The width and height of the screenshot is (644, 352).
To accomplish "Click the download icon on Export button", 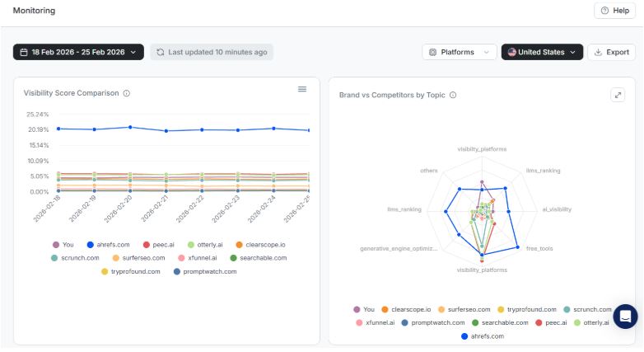I will 597,52.
